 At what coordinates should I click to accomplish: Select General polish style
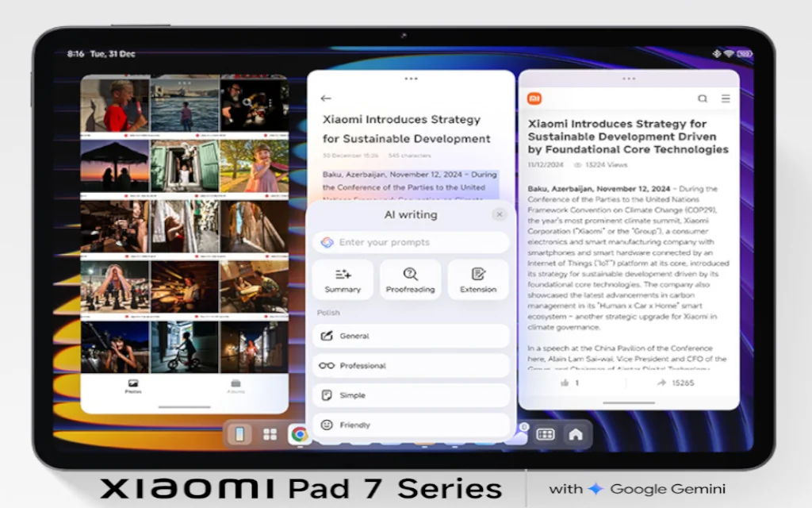click(x=411, y=336)
